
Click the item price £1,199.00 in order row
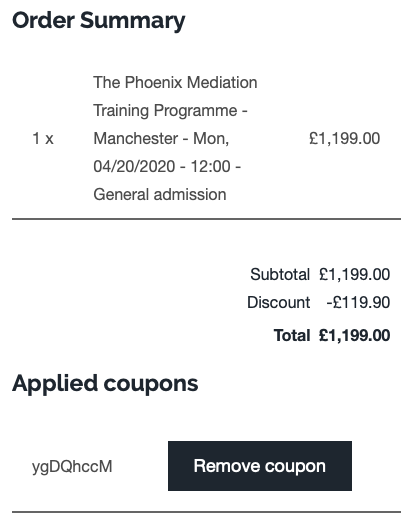[x=345, y=138]
